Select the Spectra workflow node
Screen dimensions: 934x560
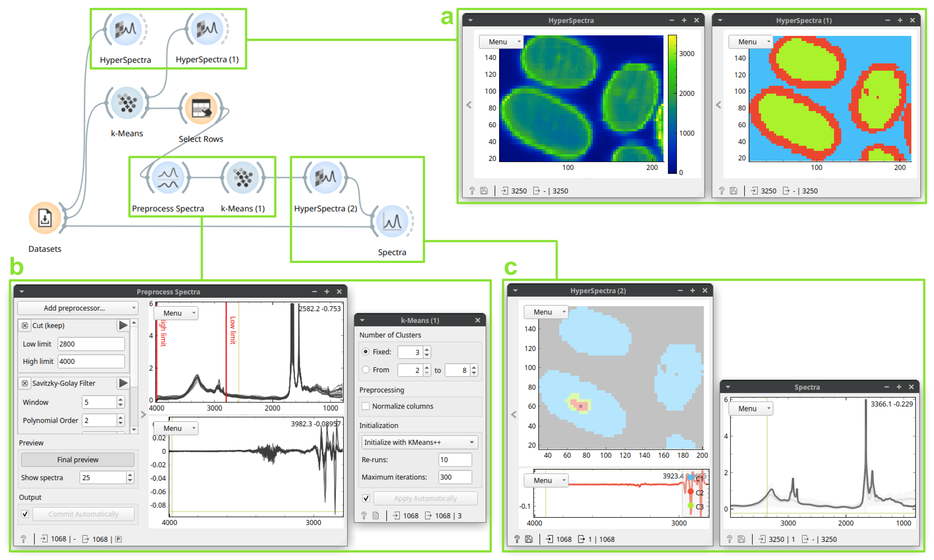pyautogui.click(x=392, y=221)
